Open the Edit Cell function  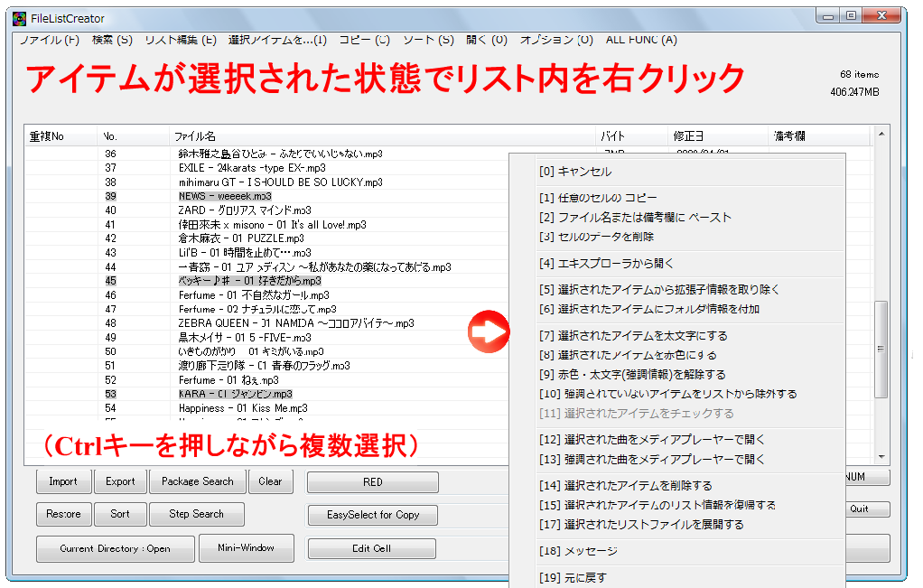[x=371, y=548]
